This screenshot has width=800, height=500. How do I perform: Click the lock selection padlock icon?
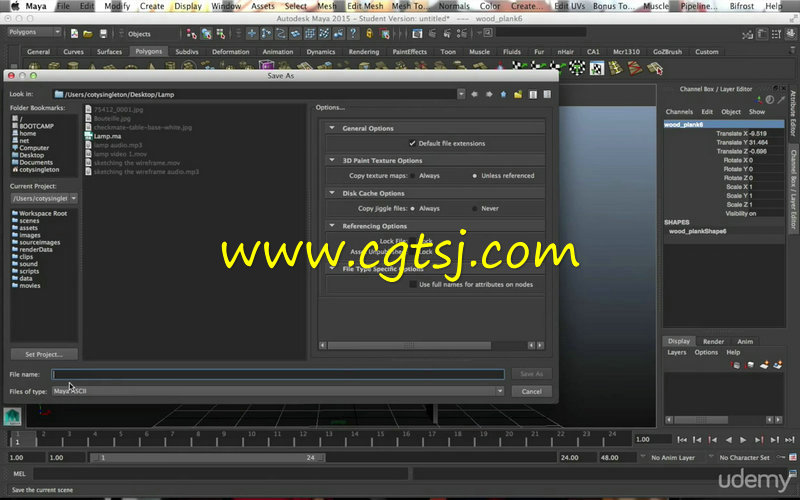click(x=369, y=34)
